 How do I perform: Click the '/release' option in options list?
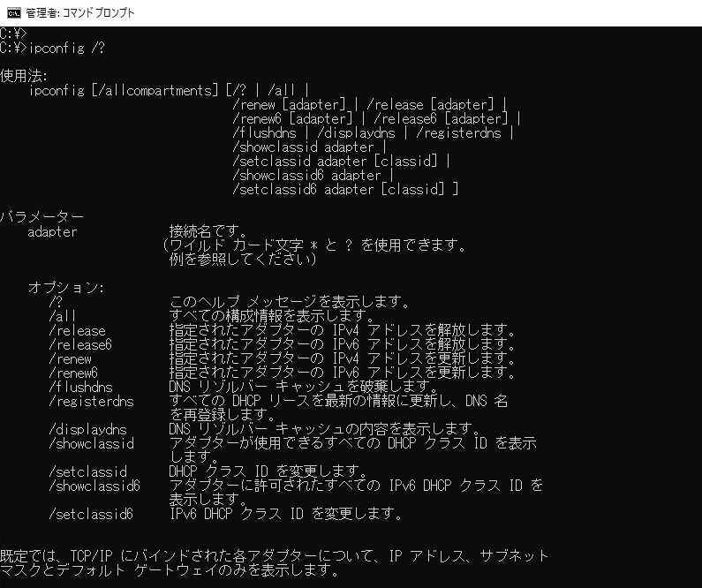(77, 331)
